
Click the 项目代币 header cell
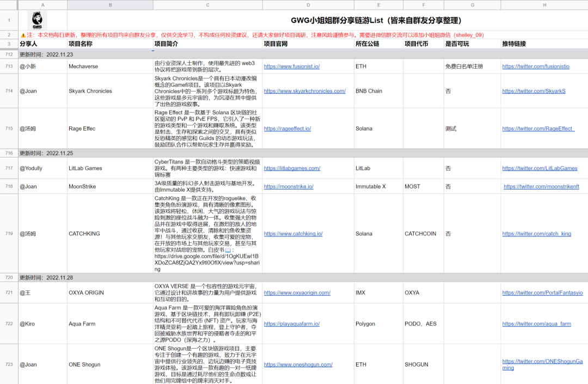424,44
